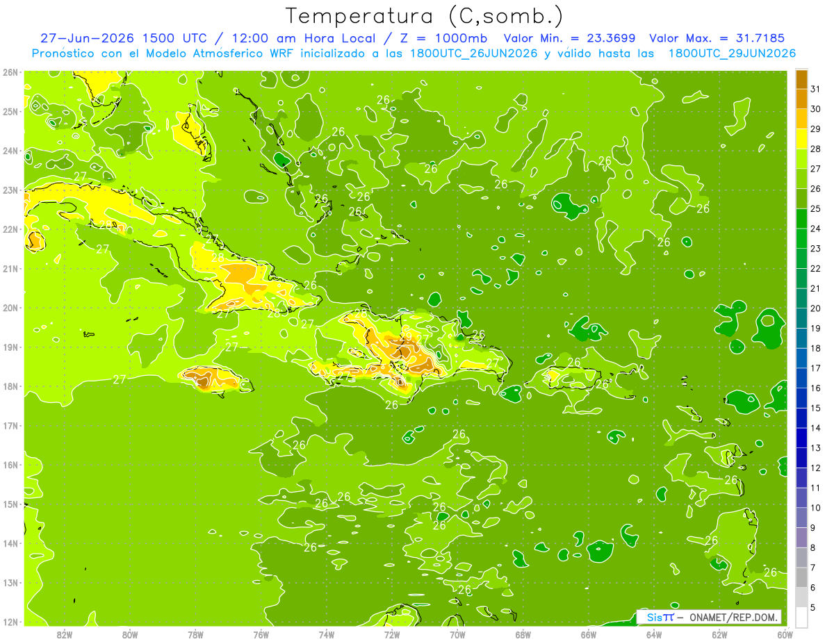
Task: Click color scale value 18
Action: (815, 348)
